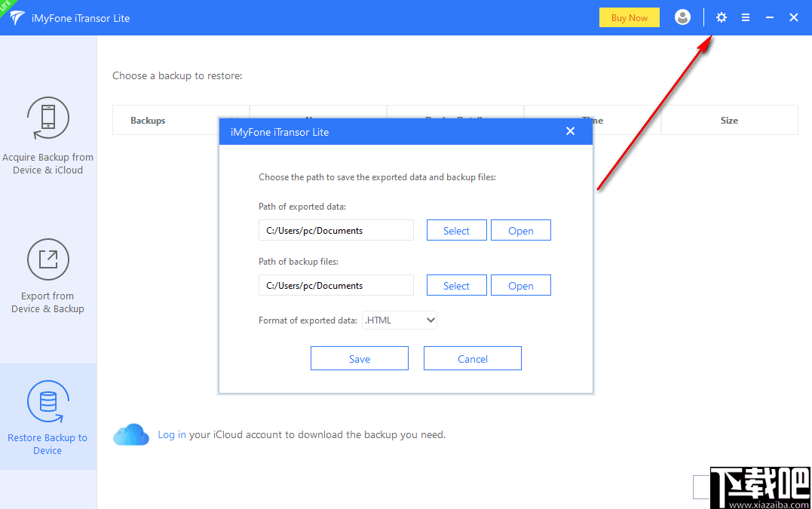Click the Acquire Backup phone icon

point(47,118)
